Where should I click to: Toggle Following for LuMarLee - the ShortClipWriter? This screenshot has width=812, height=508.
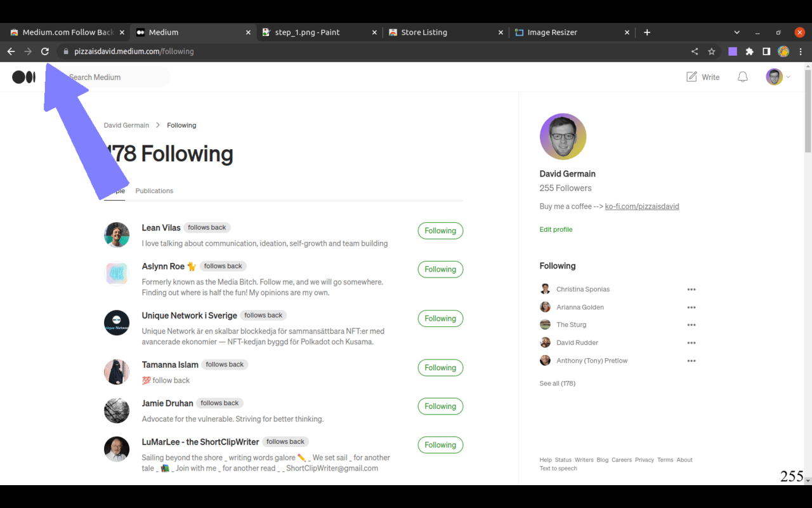pyautogui.click(x=440, y=445)
